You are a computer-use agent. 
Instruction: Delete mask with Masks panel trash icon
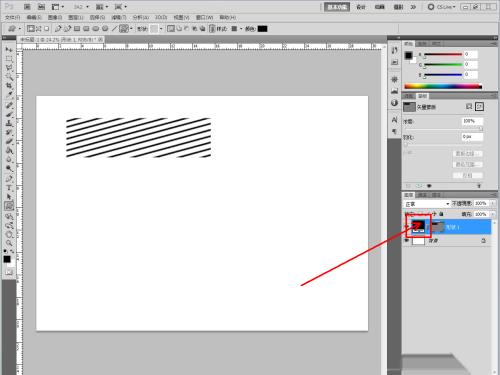[479, 186]
